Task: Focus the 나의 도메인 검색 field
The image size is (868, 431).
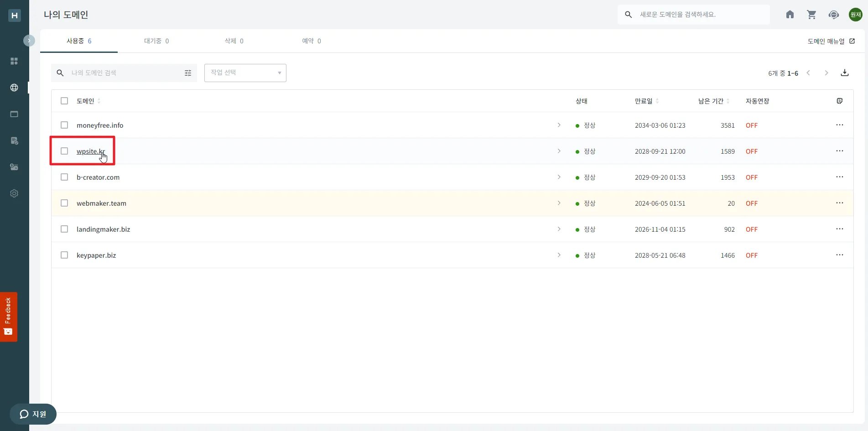Action: [x=124, y=73]
